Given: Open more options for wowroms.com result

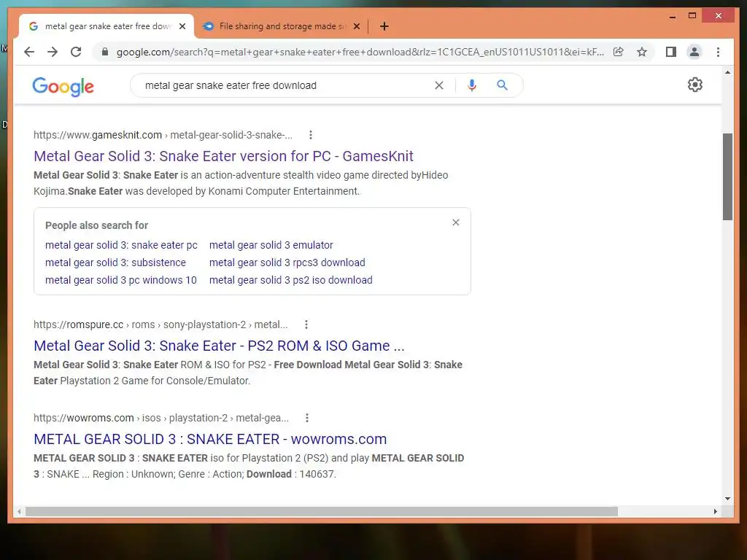Looking at the screenshot, I should point(307,418).
